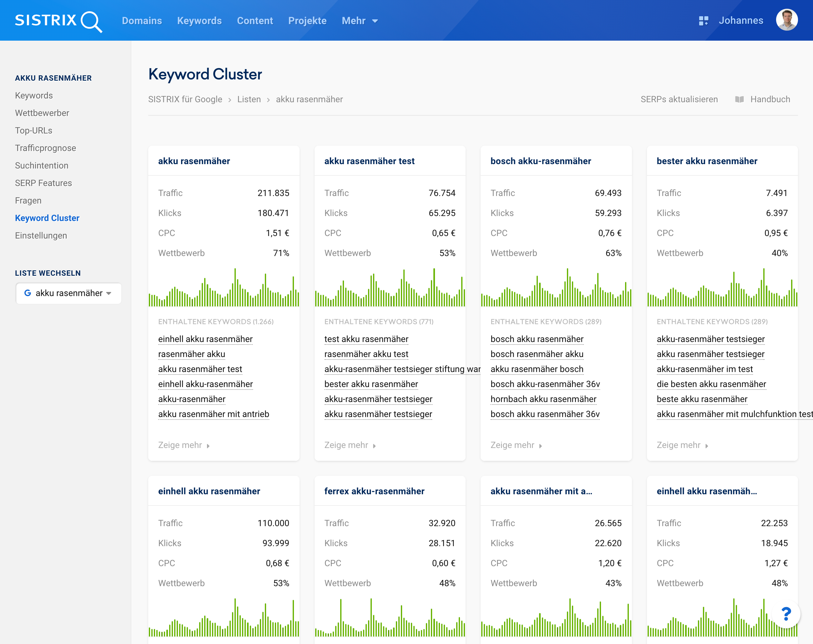813x644 pixels.
Task: Open the Handbuch book icon
Action: 739,99
